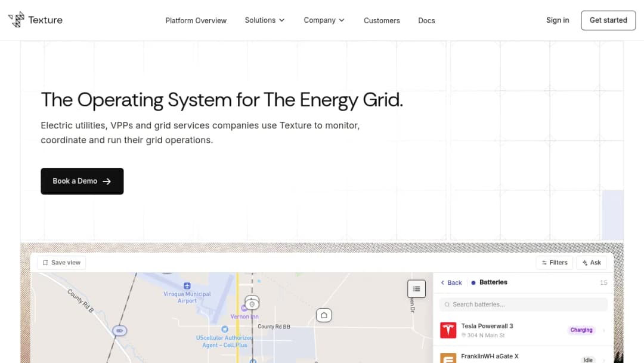Open the list view icon on map
The height and width of the screenshot is (363, 644).
tap(416, 288)
